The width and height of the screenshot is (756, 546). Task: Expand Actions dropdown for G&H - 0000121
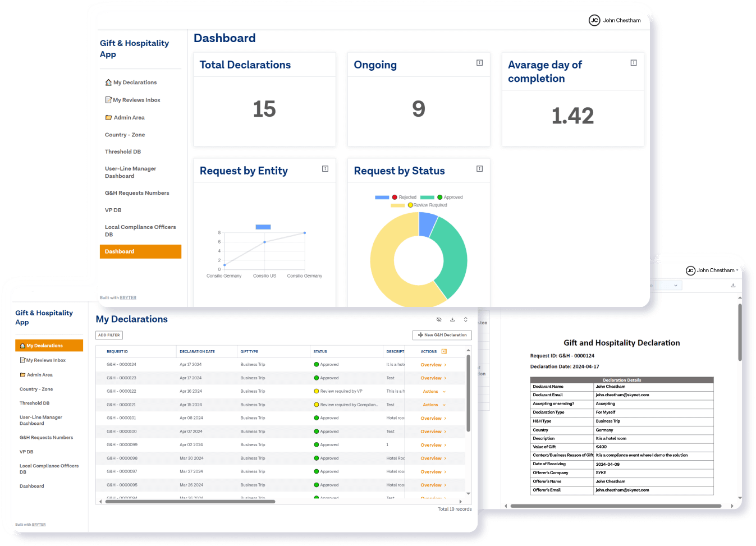pos(434,405)
